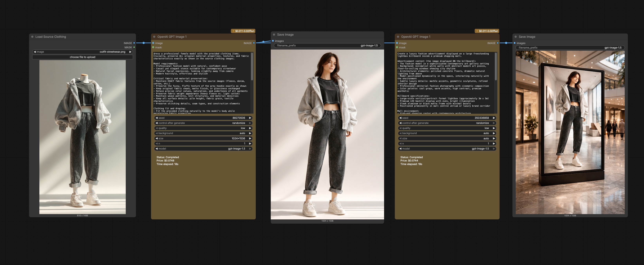Open size 1024×1536 dropdown
Image resolution: width=644 pixels, height=265 pixels.
pos(203,138)
